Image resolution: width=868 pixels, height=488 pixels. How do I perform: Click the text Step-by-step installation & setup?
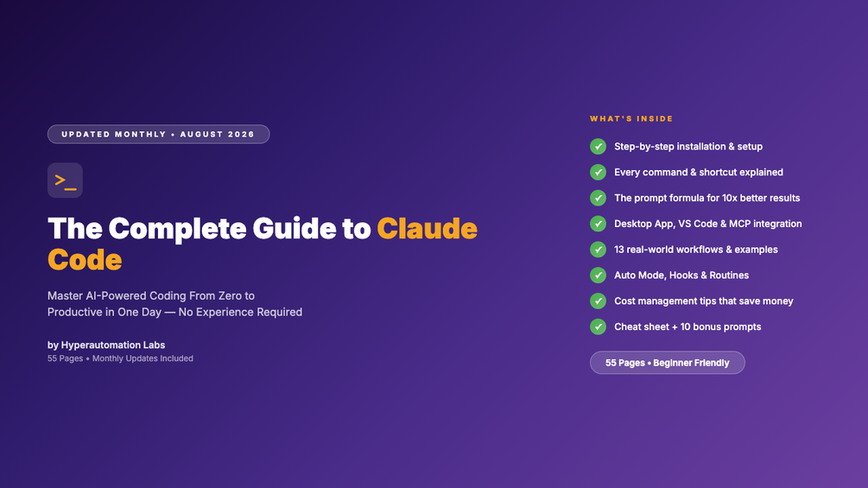click(688, 147)
